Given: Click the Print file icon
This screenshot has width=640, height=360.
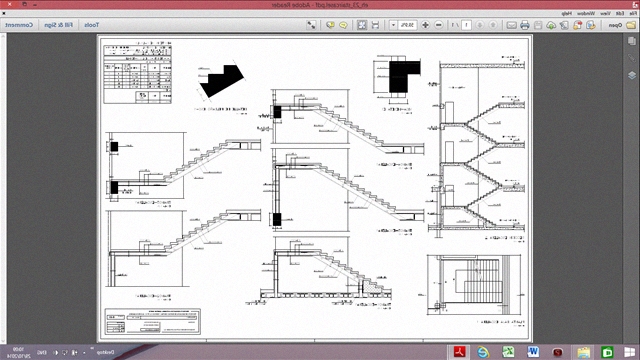Looking at the screenshot, I should click(x=524, y=25).
